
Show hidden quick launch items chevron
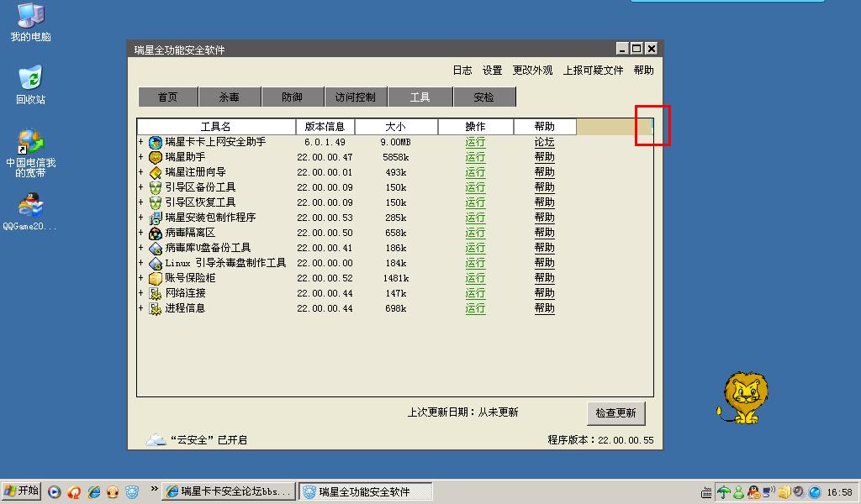coord(155,489)
